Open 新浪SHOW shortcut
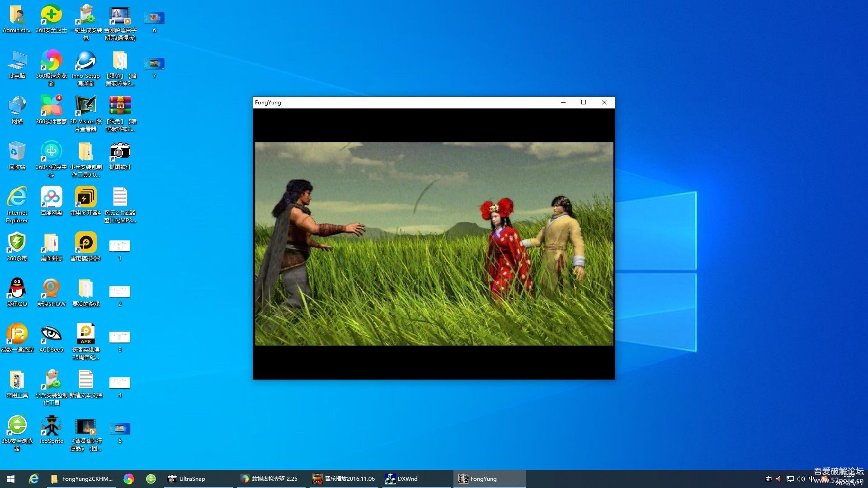The image size is (868, 488). point(52,293)
